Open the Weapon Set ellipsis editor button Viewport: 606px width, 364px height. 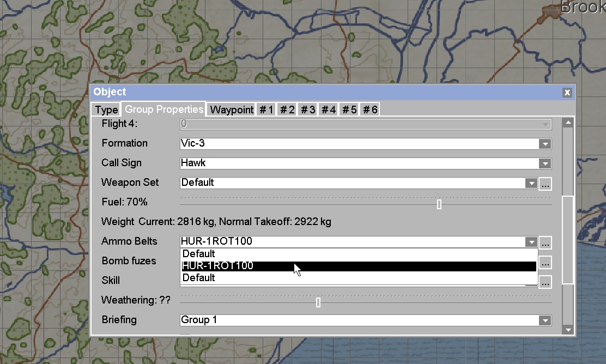click(x=545, y=184)
